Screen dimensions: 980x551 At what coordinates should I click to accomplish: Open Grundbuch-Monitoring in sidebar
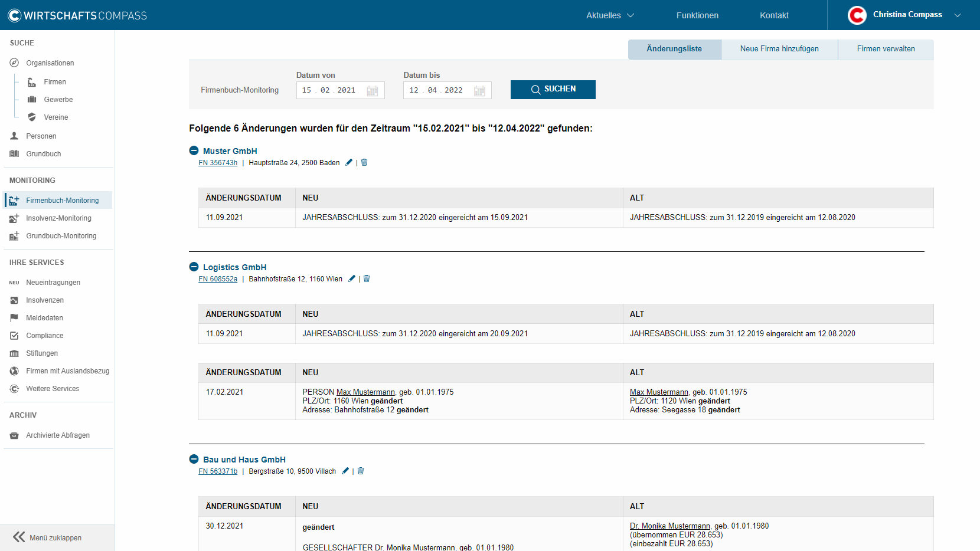61,236
